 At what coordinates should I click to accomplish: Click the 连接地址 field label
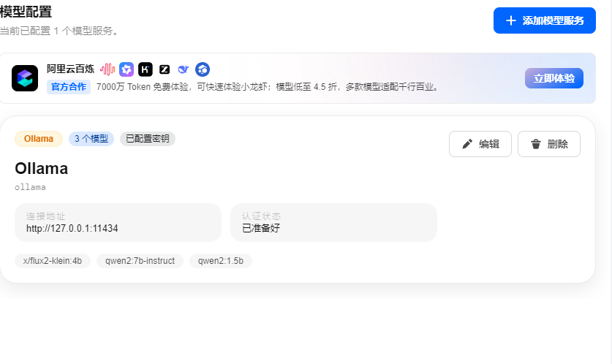pyautogui.click(x=45, y=216)
